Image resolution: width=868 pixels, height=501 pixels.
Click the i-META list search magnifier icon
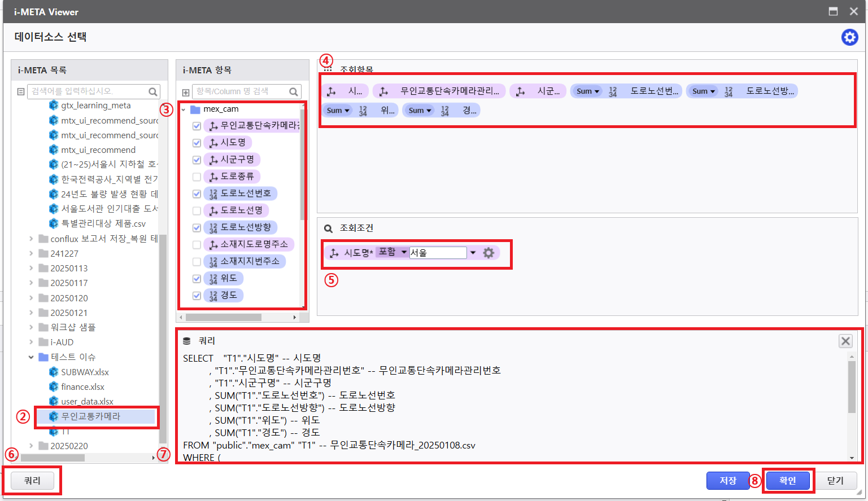tap(152, 91)
